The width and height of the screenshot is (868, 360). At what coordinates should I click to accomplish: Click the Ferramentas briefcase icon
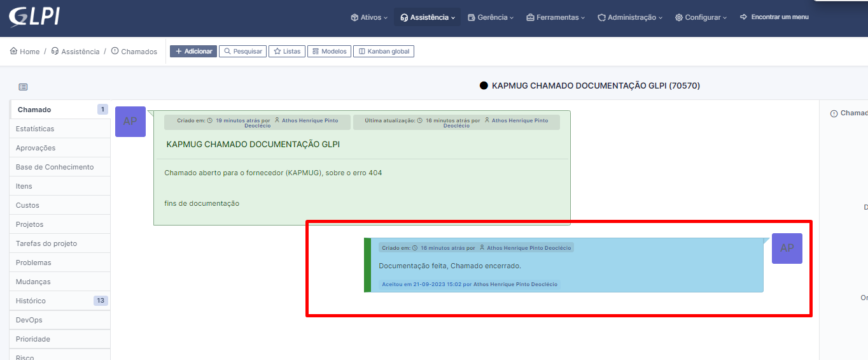tap(530, 17)
